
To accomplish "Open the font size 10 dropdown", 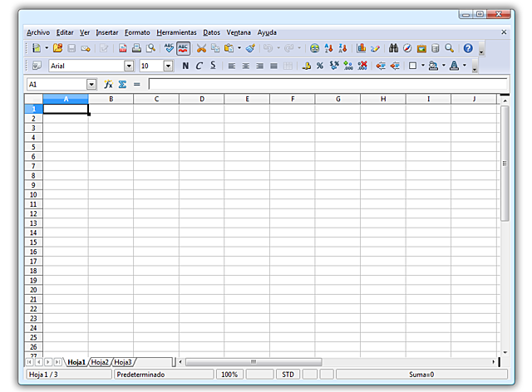I will 168,66.
